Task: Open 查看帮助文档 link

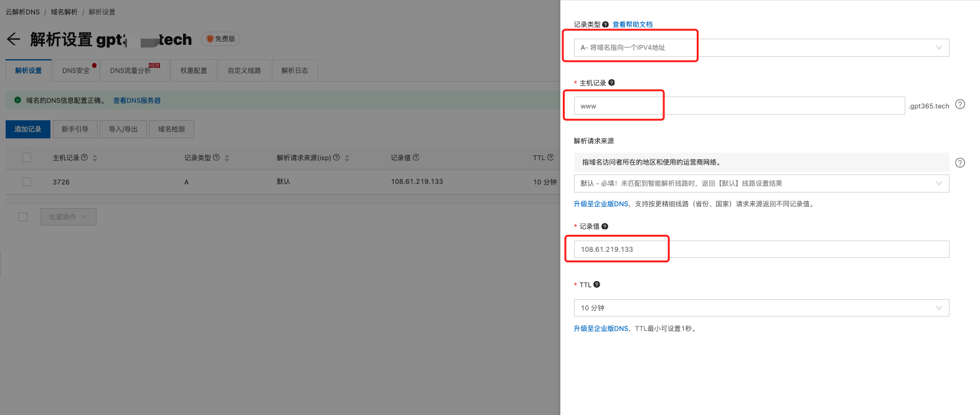Action: [633, 25]
